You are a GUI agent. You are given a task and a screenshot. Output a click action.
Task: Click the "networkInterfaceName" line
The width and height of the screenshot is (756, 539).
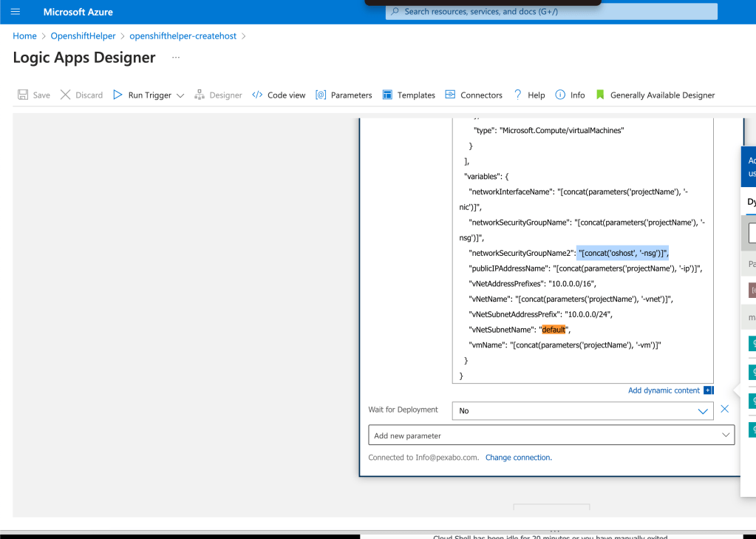tap(578, 191)
